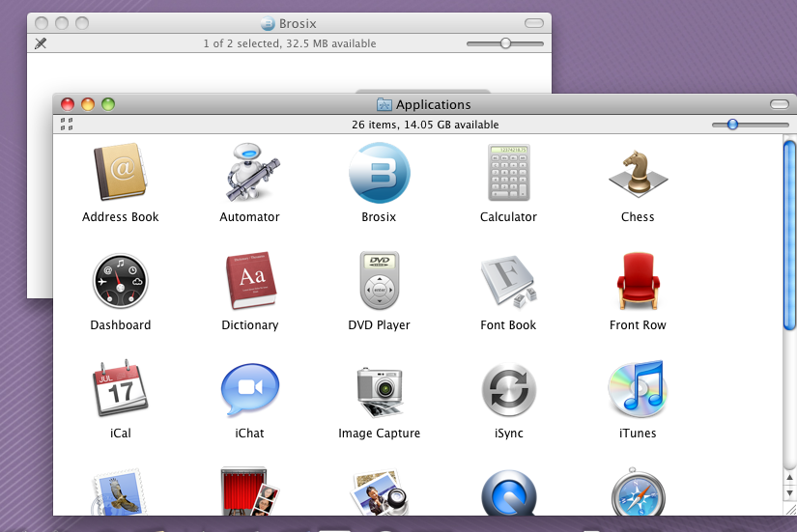Click "1 of 2 selected, 32.5 MB available" text
Viewport: 797px width, 532px height.
click(290, 43)
